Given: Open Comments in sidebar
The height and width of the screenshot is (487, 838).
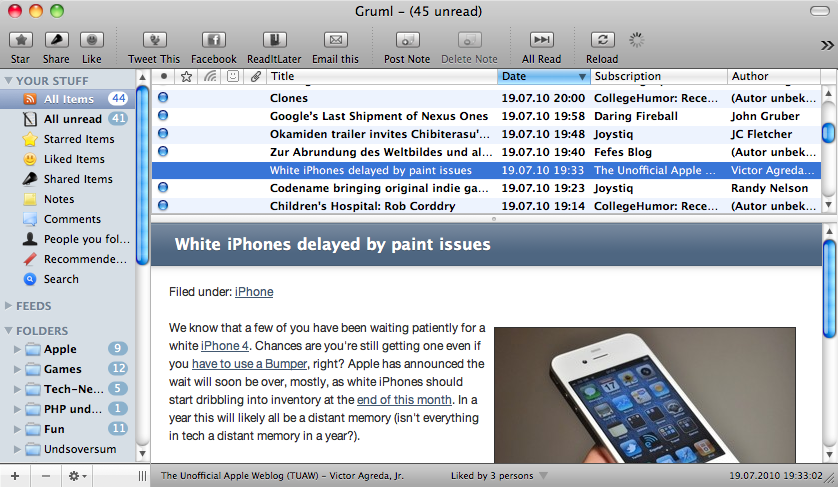Looking at the screenshot, I should pyautogui.click(x=67, y=219).
